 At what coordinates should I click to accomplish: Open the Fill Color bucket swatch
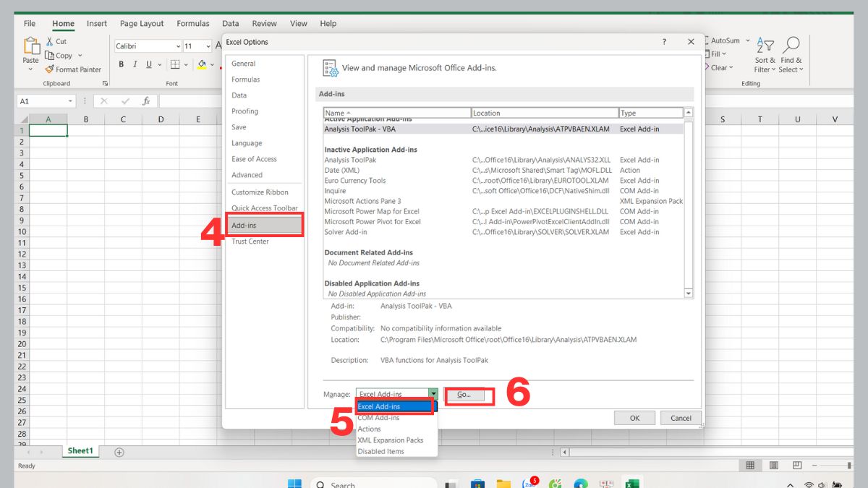tap(202, 64)
